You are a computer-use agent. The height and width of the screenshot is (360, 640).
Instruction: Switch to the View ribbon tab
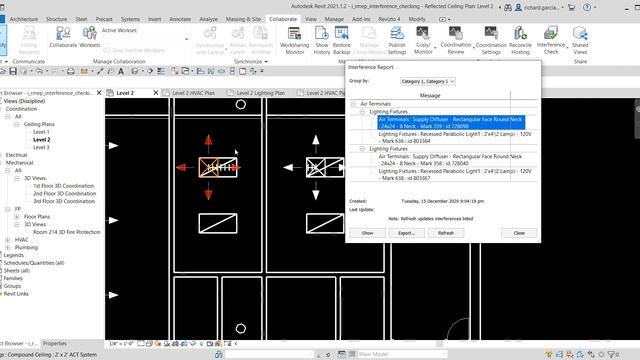point(311,19)
